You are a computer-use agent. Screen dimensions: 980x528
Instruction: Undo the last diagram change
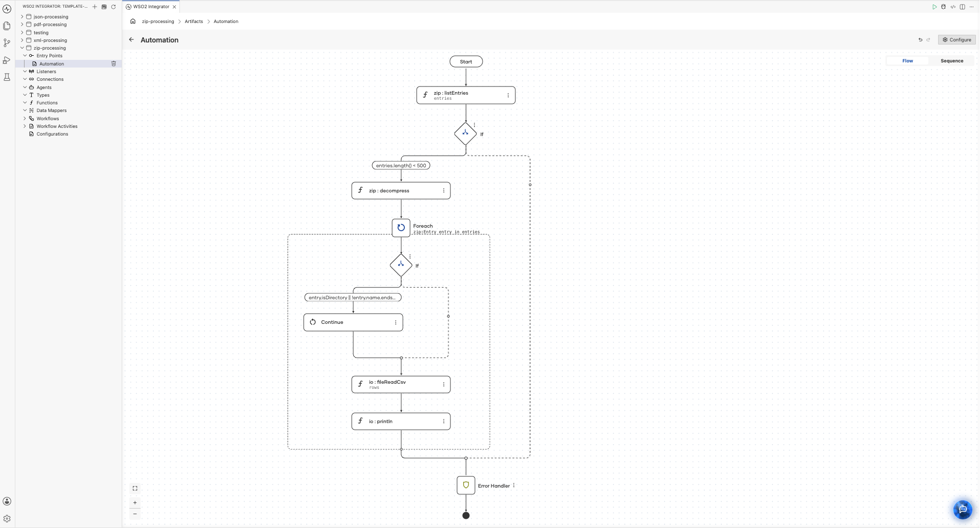pyautogui.click(x=920, y=40)
